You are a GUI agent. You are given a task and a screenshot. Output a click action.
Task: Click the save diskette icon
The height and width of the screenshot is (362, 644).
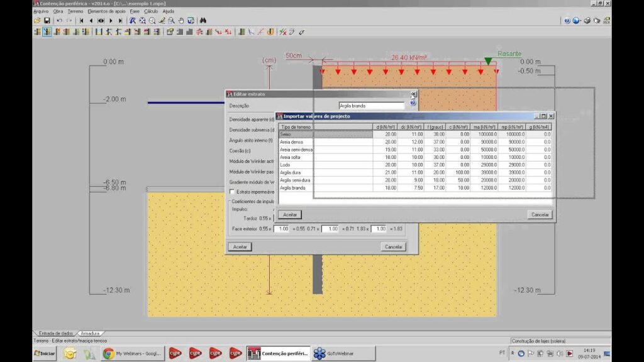tap(47, 21)
